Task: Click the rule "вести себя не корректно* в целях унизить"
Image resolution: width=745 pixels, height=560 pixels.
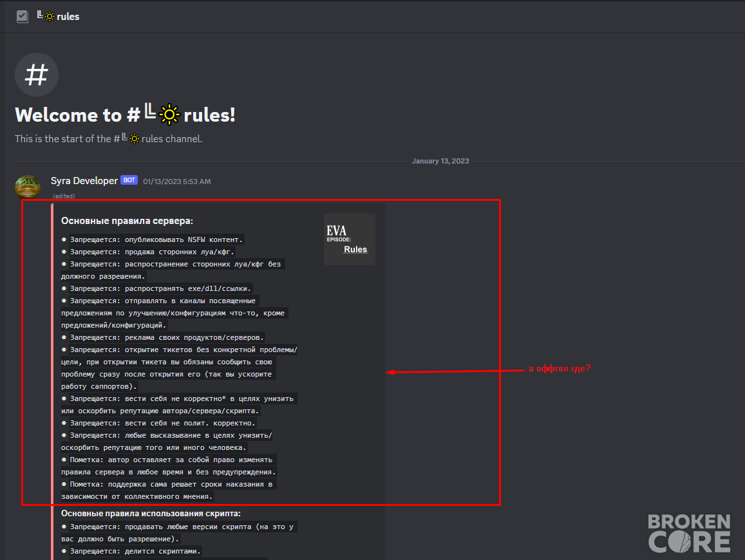Action: tap(178, 405)
